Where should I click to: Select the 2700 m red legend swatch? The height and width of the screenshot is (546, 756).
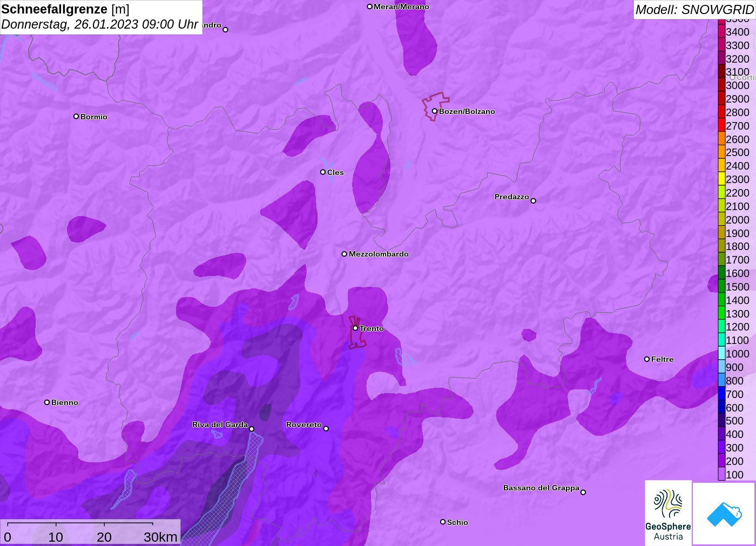coord(721,125)
